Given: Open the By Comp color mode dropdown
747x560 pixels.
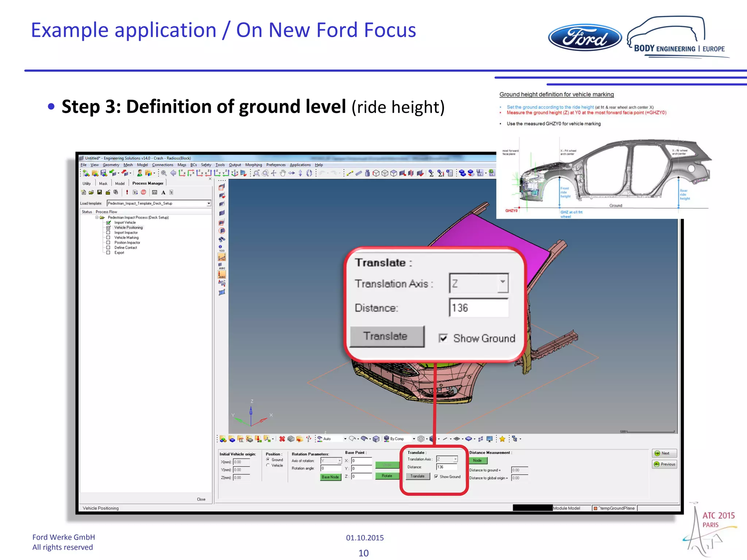Looking at the screenshot, I should point(414,439).
